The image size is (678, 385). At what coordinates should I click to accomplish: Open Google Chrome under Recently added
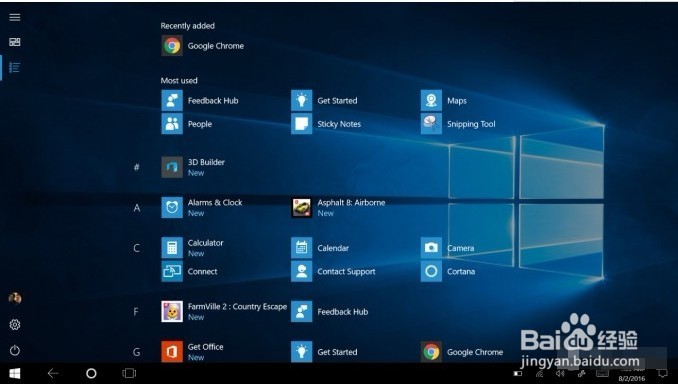coord(203,46)
